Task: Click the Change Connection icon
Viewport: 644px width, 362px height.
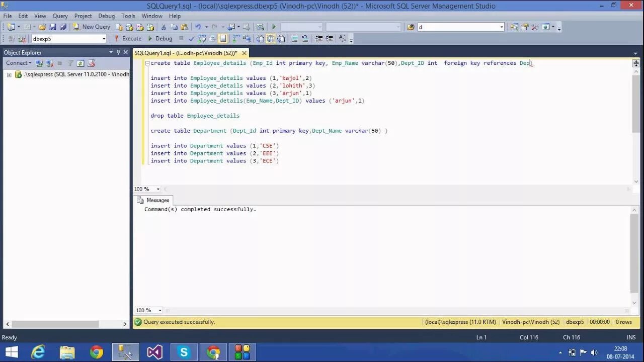Action: pyautogui.click(x=23, y=38)
